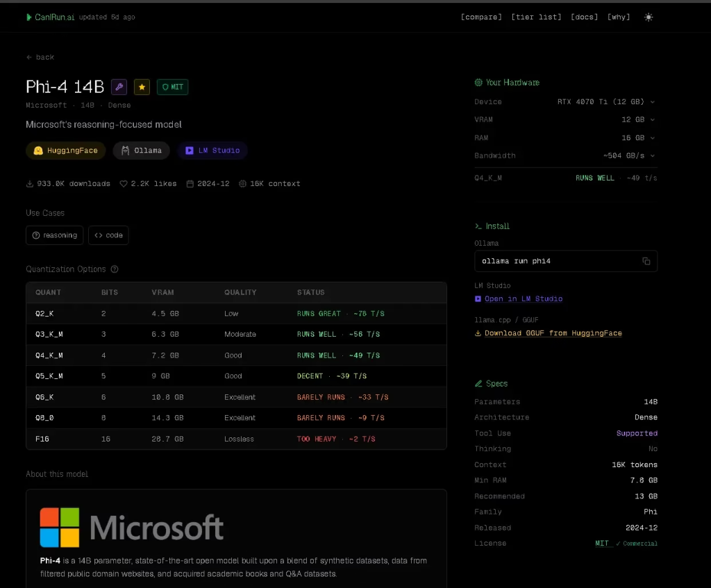Toggle the light/dark theme sun icon
The height and width of the screenshot is (588, 711).
pos(649,17)
